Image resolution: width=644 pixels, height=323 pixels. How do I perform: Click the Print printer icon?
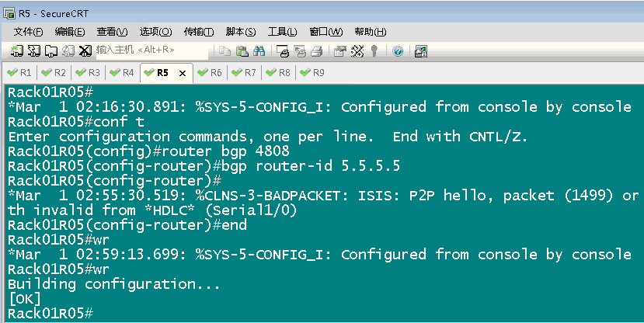coord(316,51)
